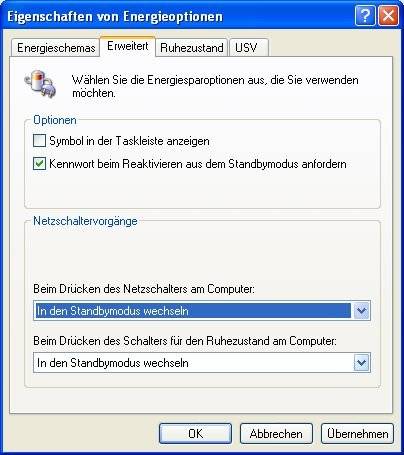Image resolution: width=404 pixels, height=455 pixels.
Task: Switch to the Energieschemas tab
Action: pyautogui.click(x=56, y=48)
